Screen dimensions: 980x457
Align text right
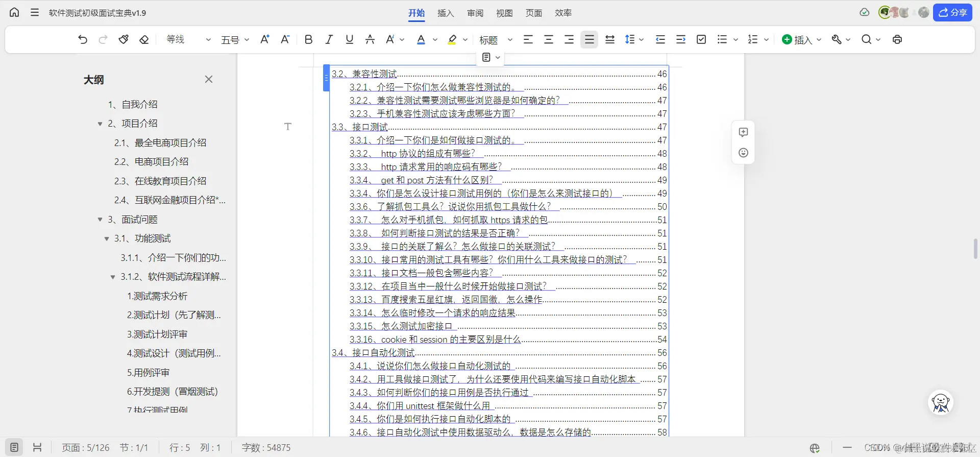(x=569, y=39)
